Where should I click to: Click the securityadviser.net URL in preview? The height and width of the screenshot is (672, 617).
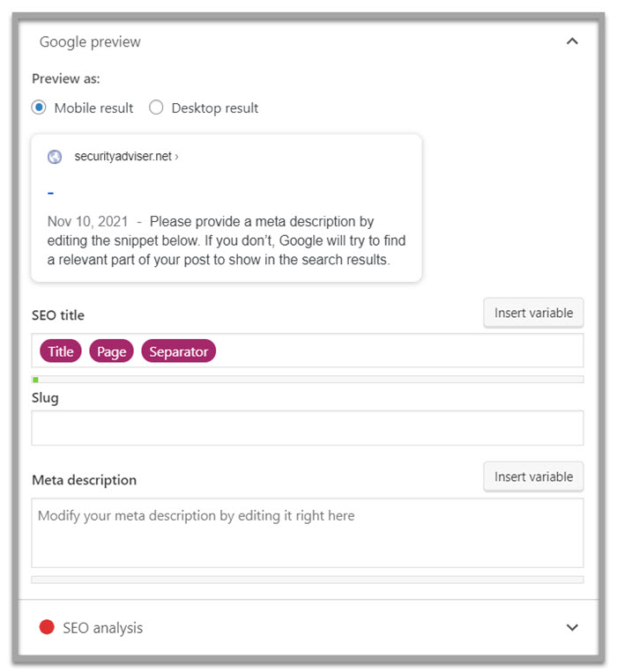point(126,157)
